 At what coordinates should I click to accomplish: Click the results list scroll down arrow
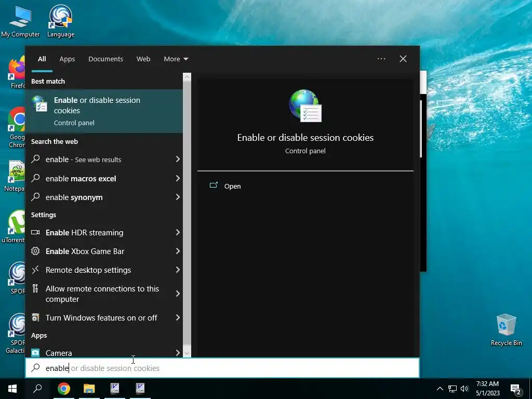tap(187, 353)
